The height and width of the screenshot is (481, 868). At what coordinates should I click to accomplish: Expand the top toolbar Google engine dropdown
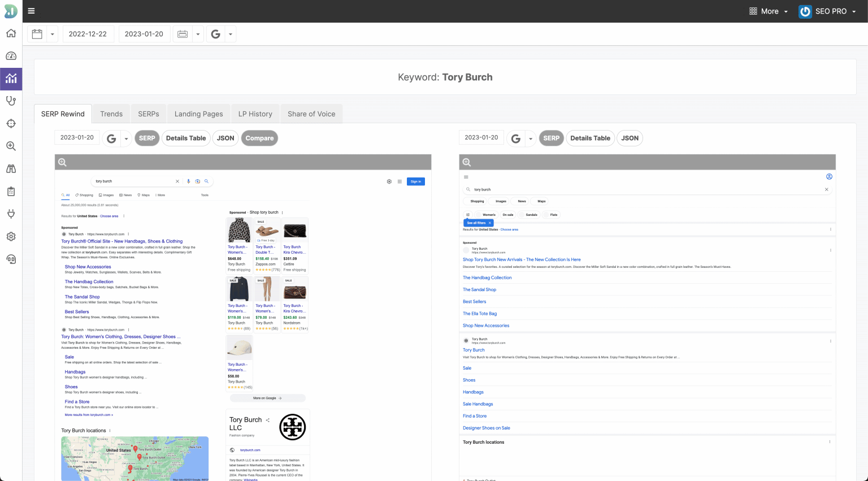[230, 34]
